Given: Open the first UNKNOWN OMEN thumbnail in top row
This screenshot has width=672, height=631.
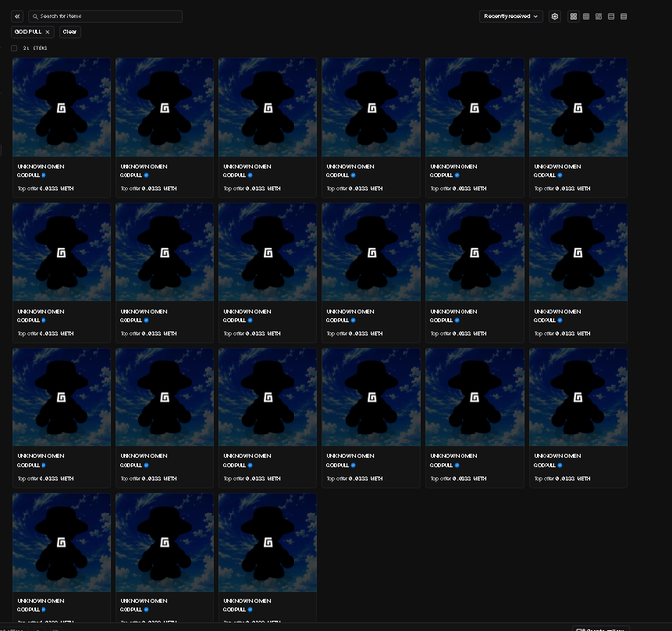Looking at the screenshot, I should [x=61, y=108].
